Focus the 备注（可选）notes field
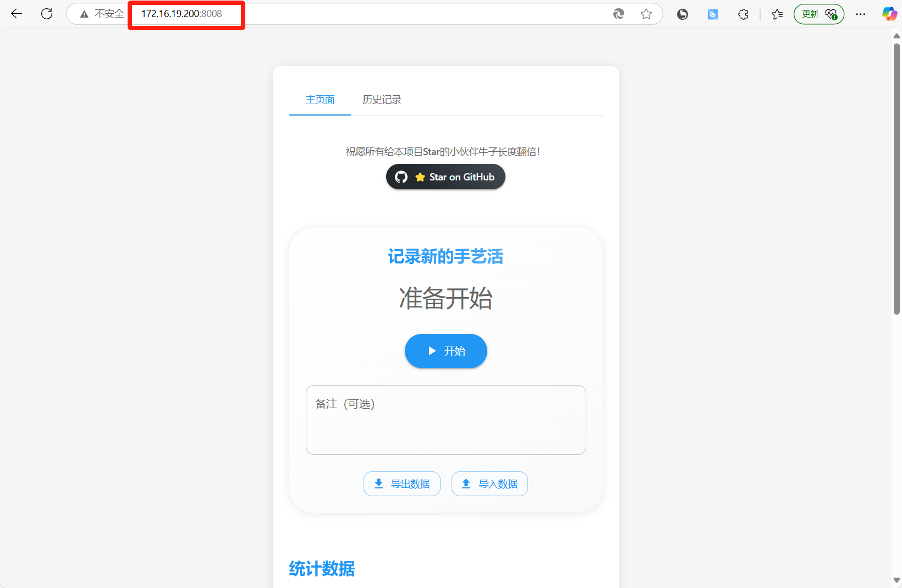Screen dimensions: 902x588 pyautogui.click(x=446, y=420)
